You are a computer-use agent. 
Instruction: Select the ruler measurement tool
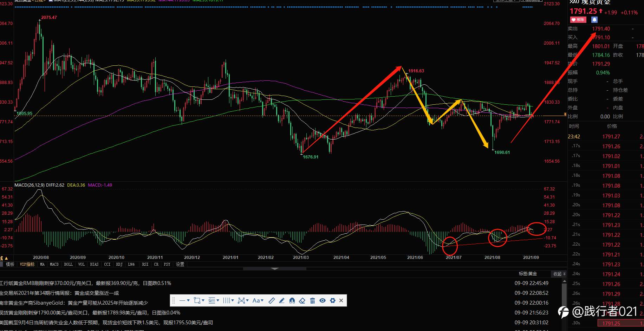tap(272, 300)
